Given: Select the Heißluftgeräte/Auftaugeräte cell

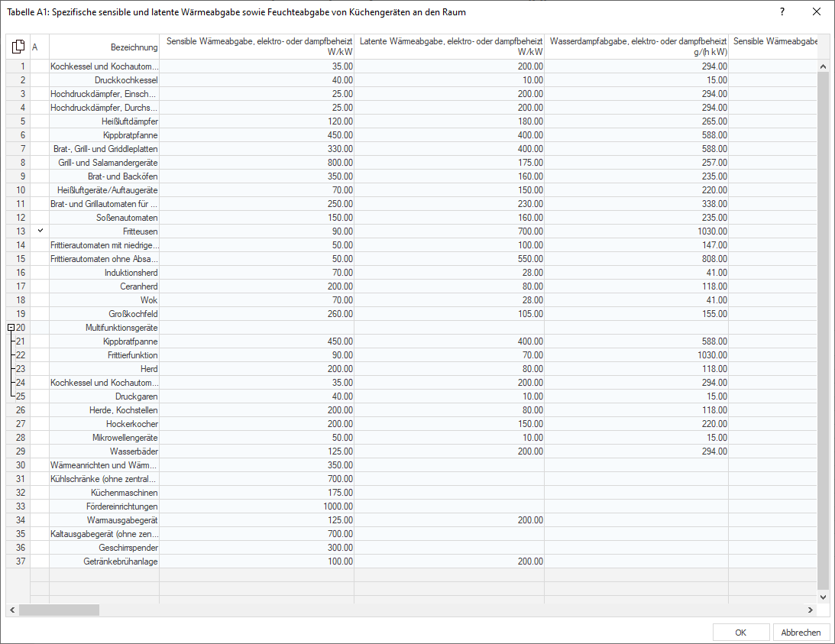Looking at the screenshot, I should pyautogui.click(x=105, y=190).
